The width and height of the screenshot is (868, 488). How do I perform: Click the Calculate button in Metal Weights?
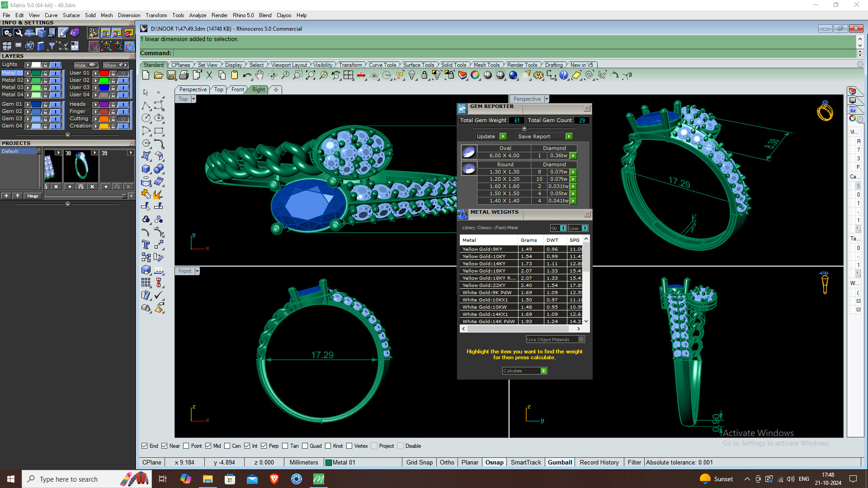pos(524,371)
